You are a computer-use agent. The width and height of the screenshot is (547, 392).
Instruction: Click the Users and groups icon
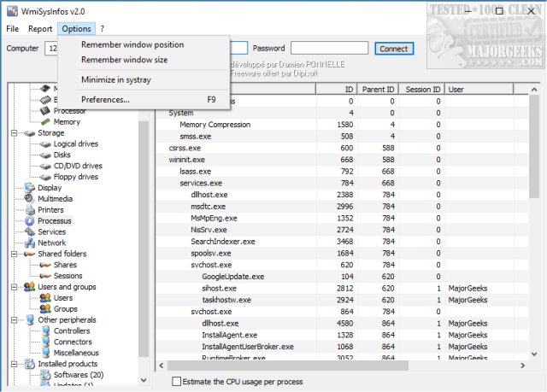pyautogui.click(x=30, y=287)
